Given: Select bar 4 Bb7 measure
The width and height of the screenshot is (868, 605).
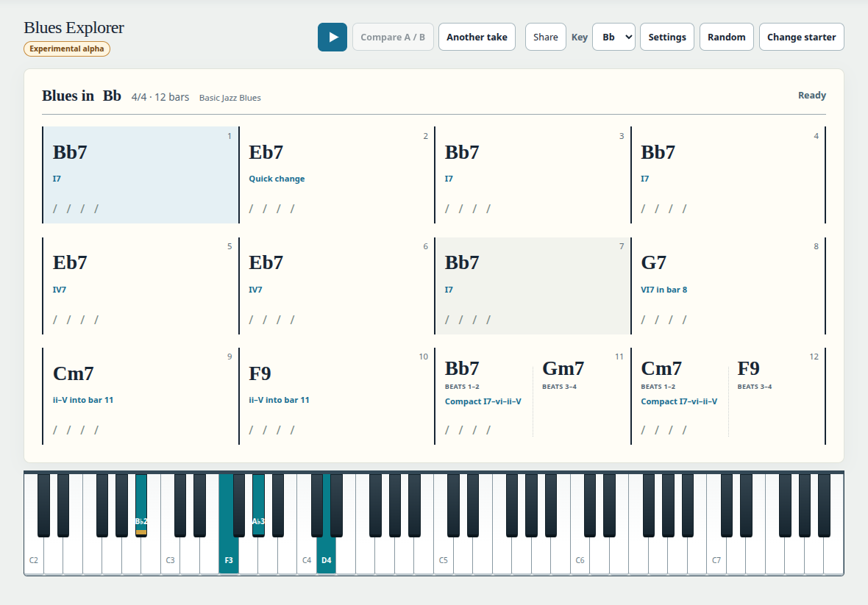Looking at the screenshot, I should pos(728,175).
